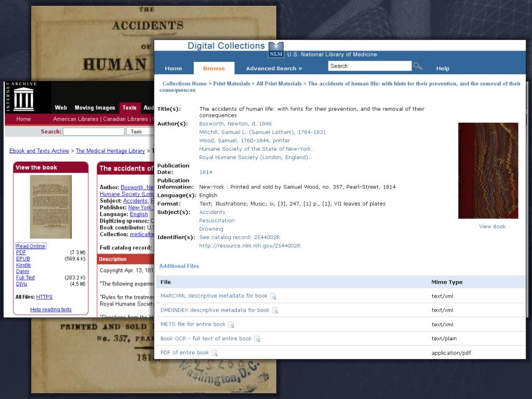The height and width of the screenshot is (399, 532).
Task: Open author Bosworth, Newton, d. 1848
Action: coord(235,124)
